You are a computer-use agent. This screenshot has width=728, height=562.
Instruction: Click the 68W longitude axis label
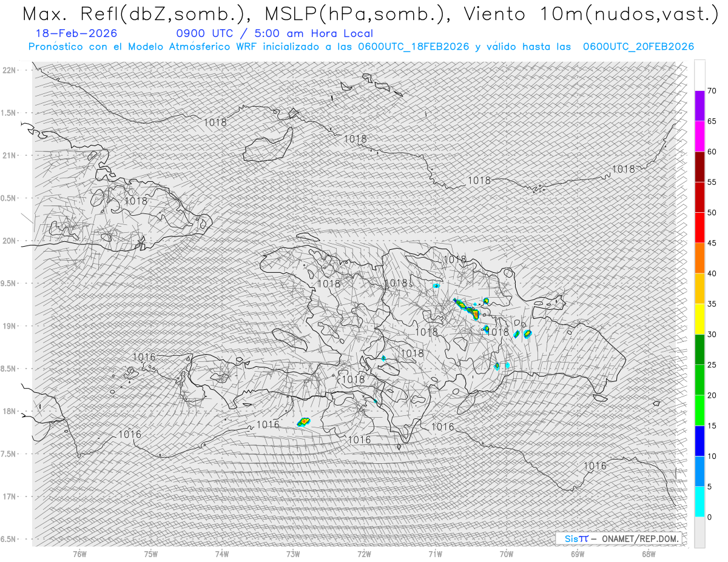[x=649, y=554]
